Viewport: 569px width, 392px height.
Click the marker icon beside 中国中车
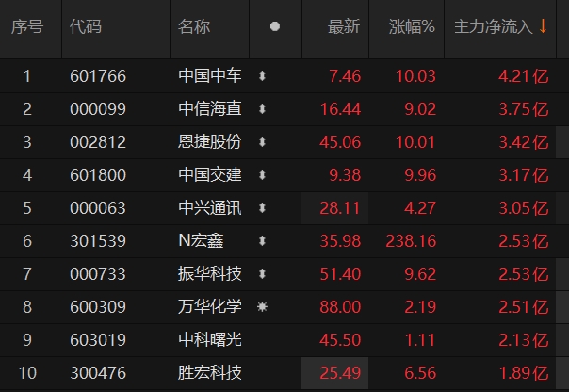tap(263, 76)
